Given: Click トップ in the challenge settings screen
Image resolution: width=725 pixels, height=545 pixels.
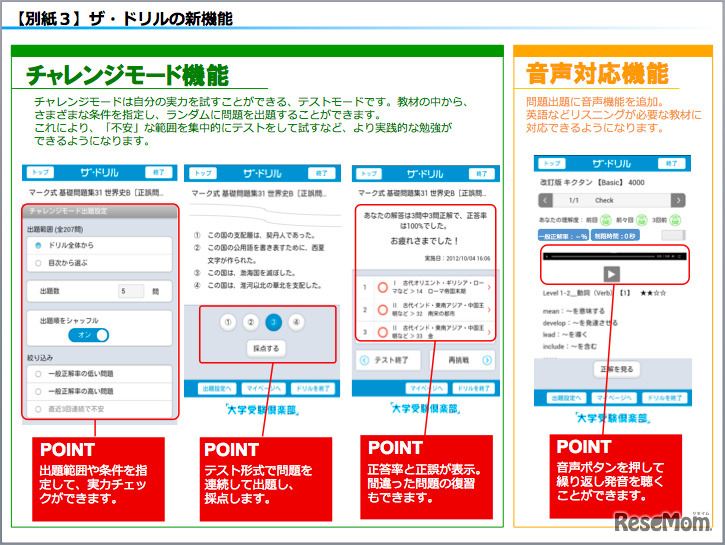Looking at the screenshot, I should click(40, 172).
